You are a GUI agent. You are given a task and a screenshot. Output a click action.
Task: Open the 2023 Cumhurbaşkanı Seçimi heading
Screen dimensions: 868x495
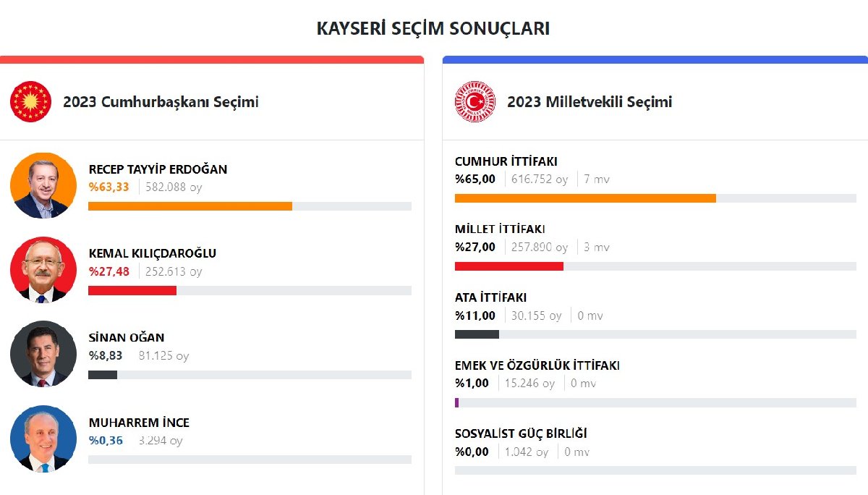[x=161, y=102]
